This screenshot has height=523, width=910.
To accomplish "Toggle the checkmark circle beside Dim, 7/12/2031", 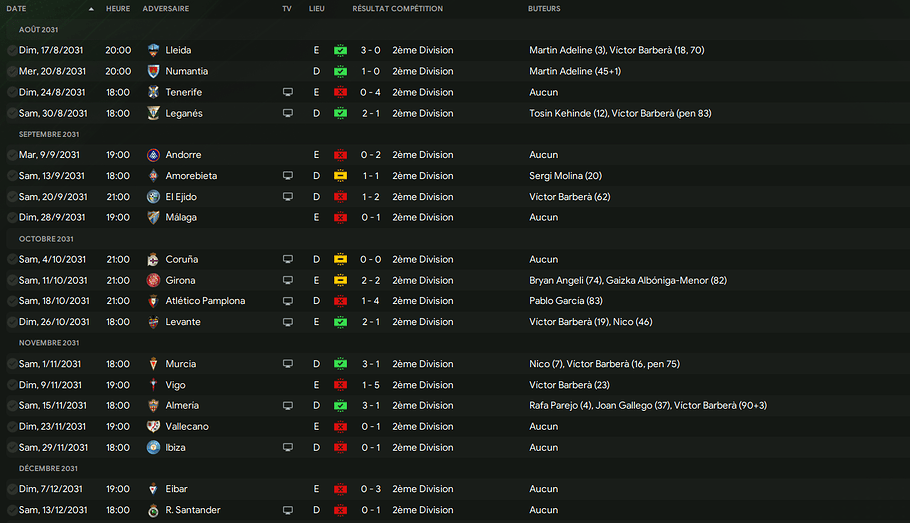I will click(x=12, y=489).
